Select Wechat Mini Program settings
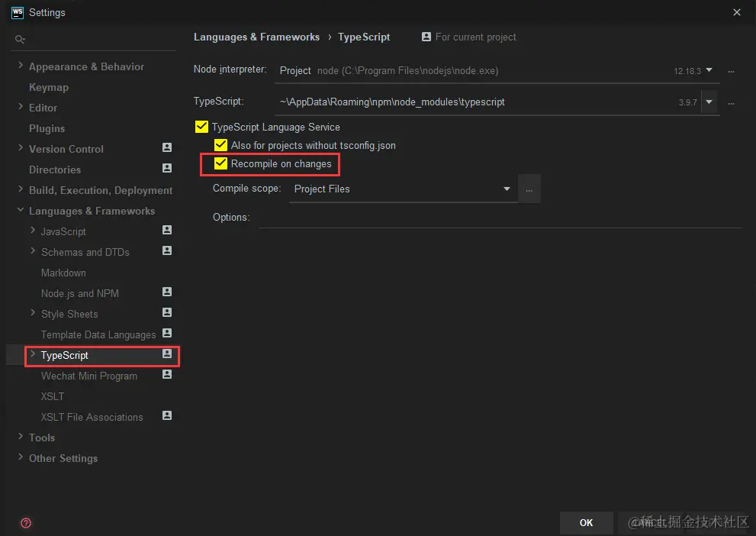756x536 pixels. pyautogui.click(x=89, y=376)
